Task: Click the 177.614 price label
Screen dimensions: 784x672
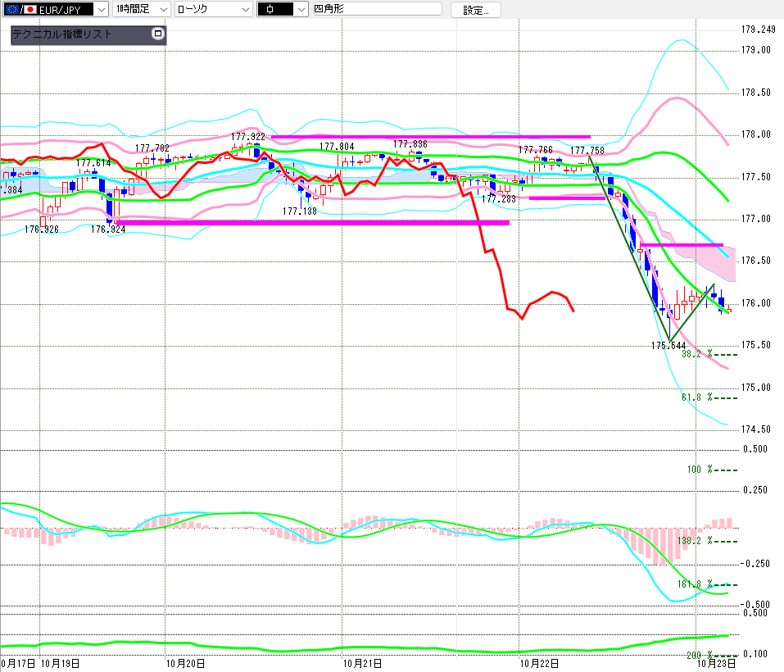Action: click(x=93, y=163)
